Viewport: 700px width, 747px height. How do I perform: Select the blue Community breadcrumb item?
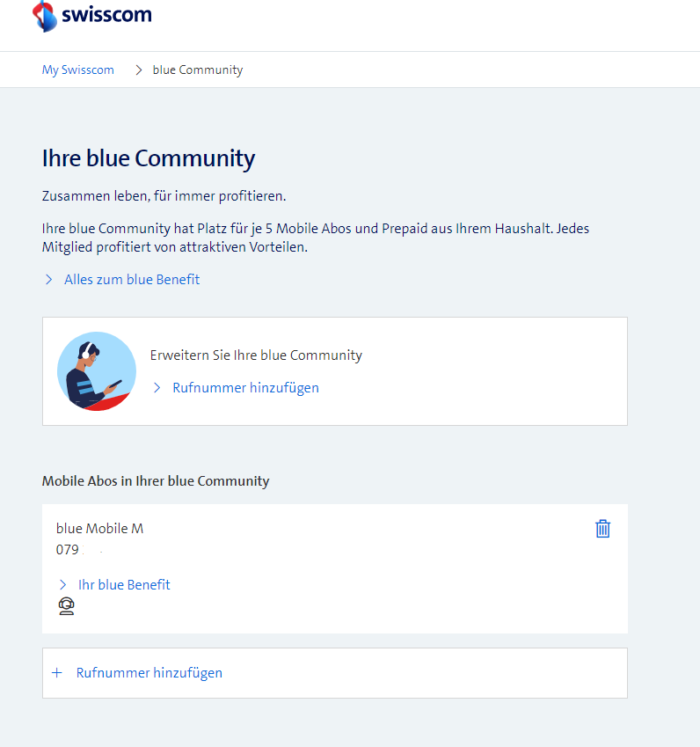click(x=198, y=70)
